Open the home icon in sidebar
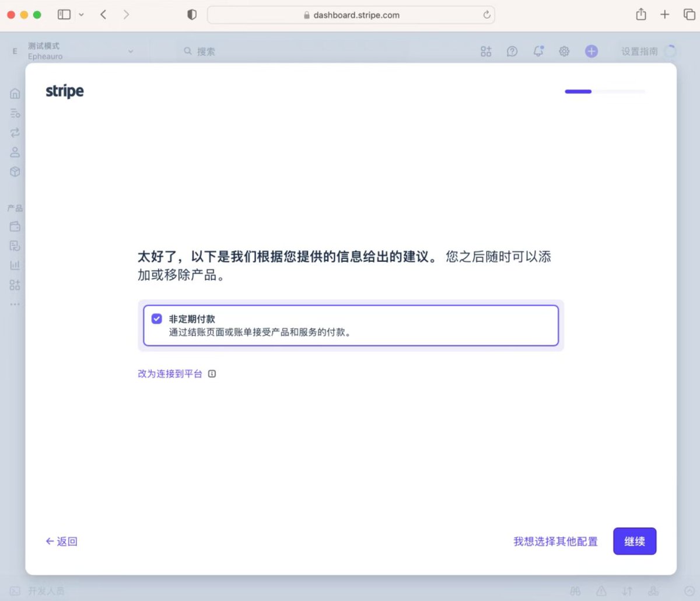This screenshot has width=700, height=601. (x=15, y=93)
